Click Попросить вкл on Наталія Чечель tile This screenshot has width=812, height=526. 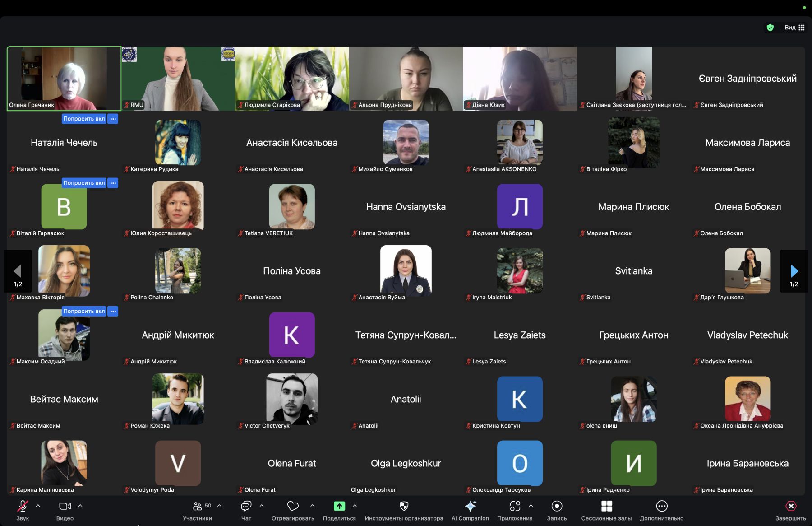pos(84,119)
